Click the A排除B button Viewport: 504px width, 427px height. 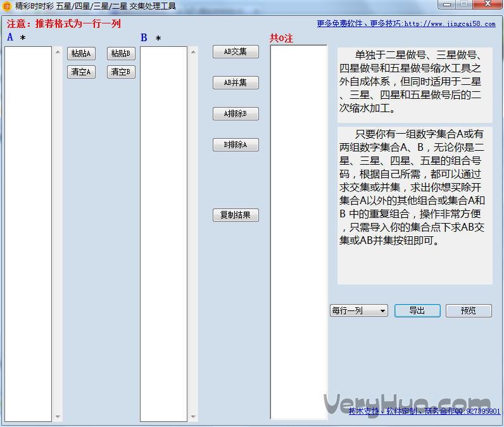pyautogui.click(x=236, y=113)
